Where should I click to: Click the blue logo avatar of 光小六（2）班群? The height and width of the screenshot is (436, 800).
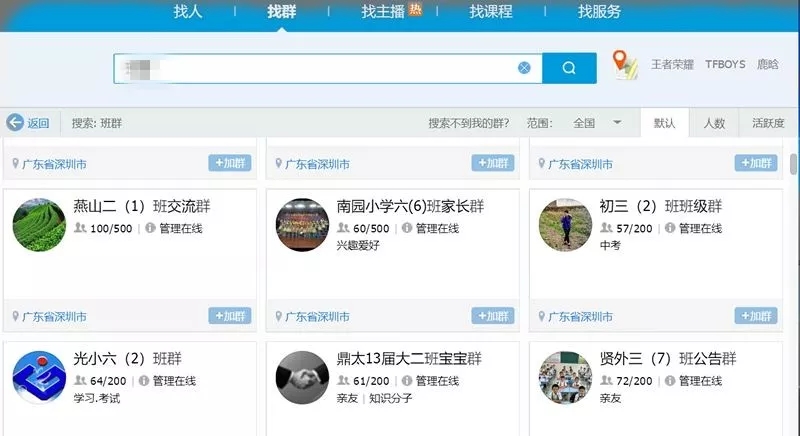pyautogui.click(x=38, y=377)
